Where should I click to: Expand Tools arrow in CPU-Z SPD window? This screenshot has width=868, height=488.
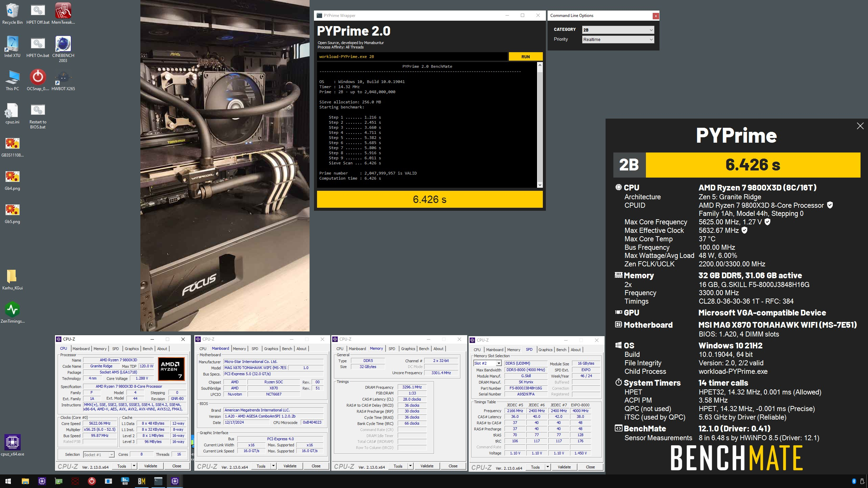click(548, 467)
